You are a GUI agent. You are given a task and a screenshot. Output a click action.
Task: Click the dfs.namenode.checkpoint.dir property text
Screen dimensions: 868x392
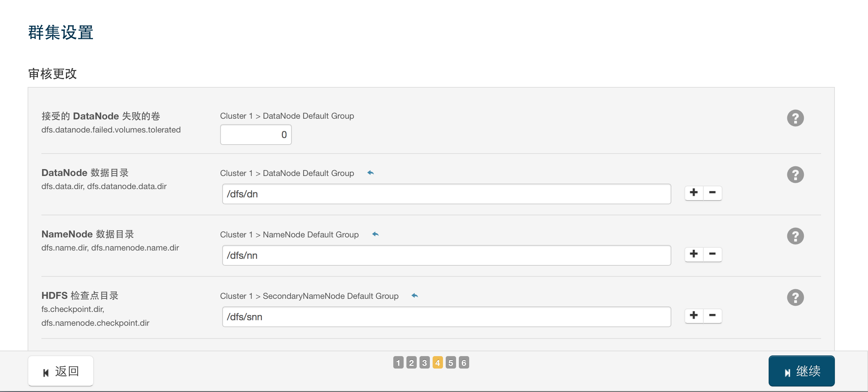95,323
